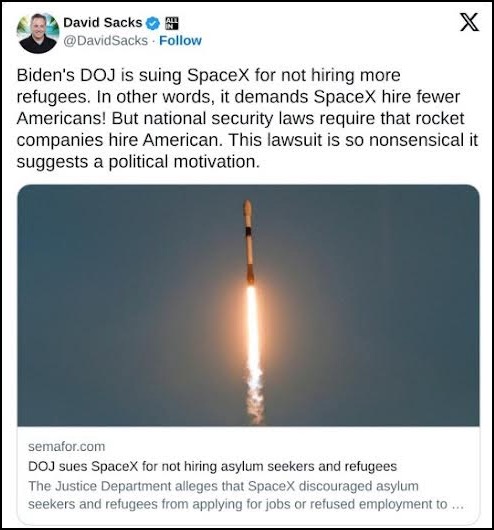Open the X logo link
Viewport: 494px width, 530px height.
[469, 22]
